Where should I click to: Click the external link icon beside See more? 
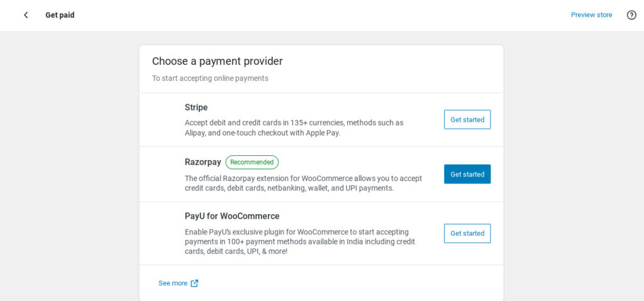195,283
